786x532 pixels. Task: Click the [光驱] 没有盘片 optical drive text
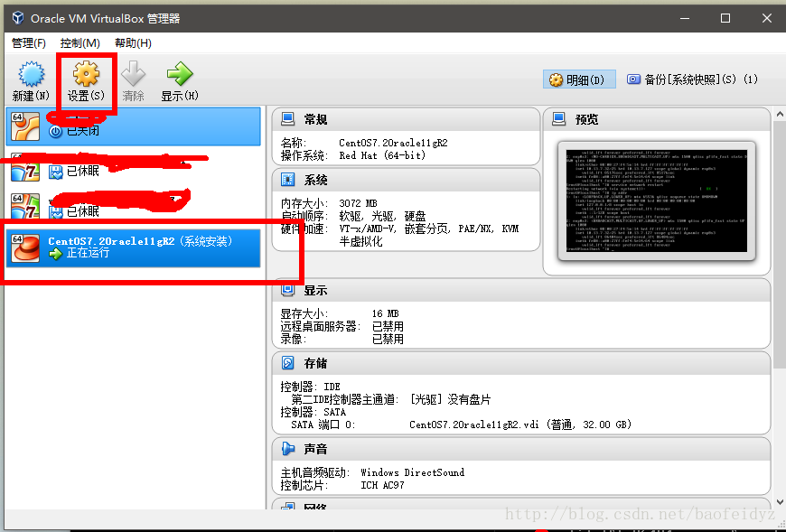pyautogui.click(x=450, y=399)
